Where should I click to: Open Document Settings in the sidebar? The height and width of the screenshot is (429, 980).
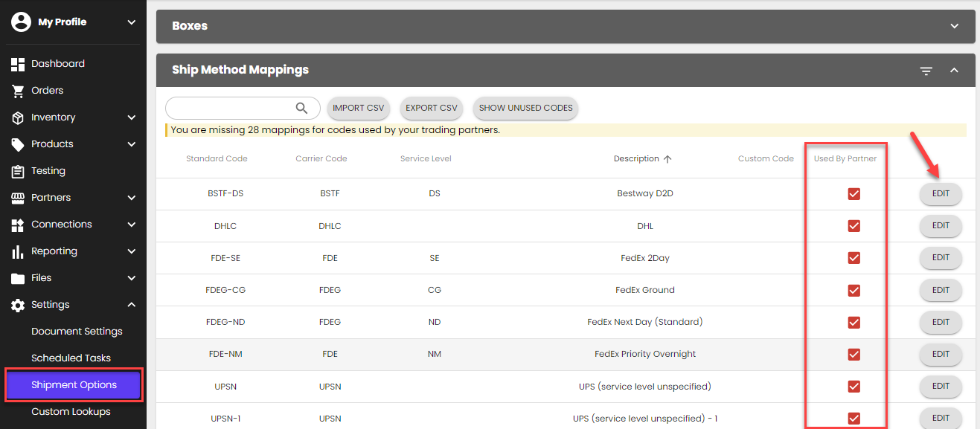(77, 332)
